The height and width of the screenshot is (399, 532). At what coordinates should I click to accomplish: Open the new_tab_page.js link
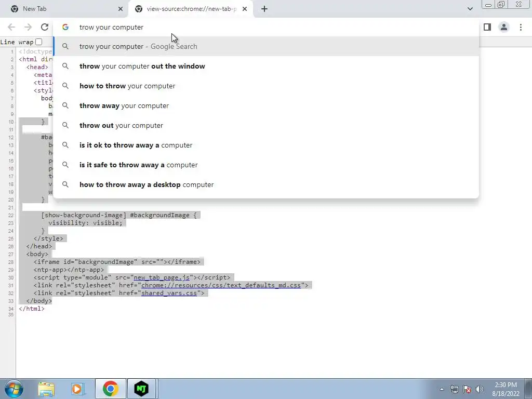click(162, 277)
